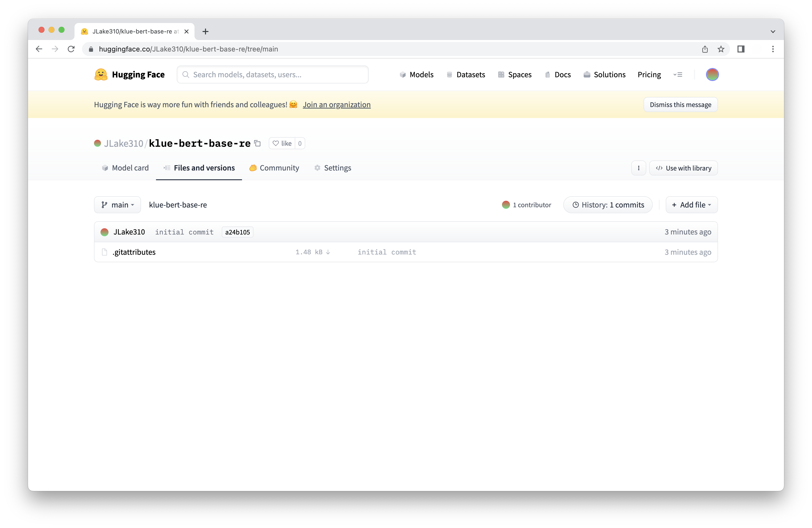
Task: Download .gitattributes via arrow icon
Action: click(x=328, y=252)
